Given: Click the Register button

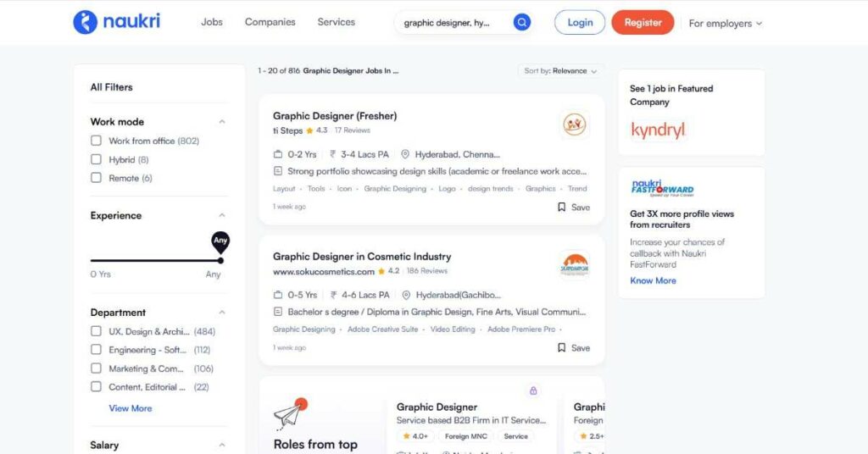Looking at the screenshot, I should 643,23.
